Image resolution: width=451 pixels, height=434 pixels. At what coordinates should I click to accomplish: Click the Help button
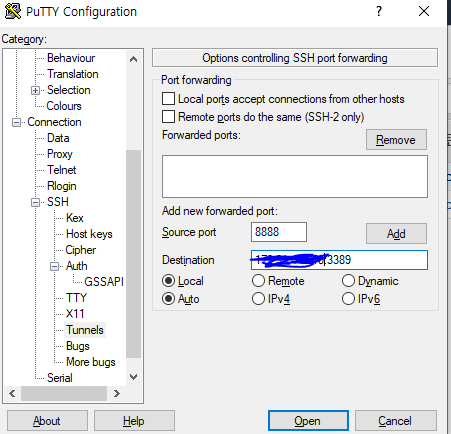coord(134,421)
